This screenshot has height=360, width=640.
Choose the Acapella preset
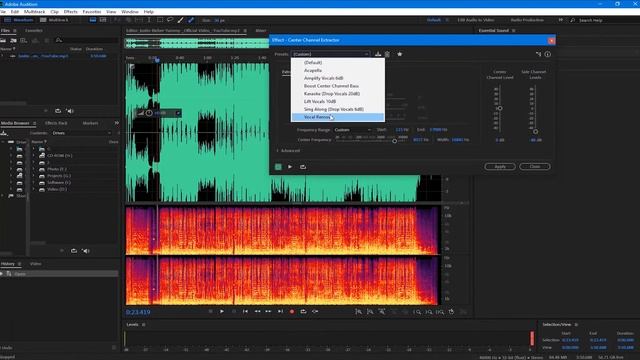pyautogui.click(x=338, y=70)
